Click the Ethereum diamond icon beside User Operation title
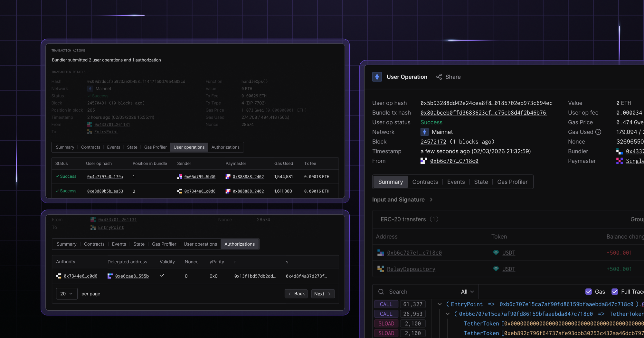The height and width of the screenshot is (338, 644). (377, 77)
